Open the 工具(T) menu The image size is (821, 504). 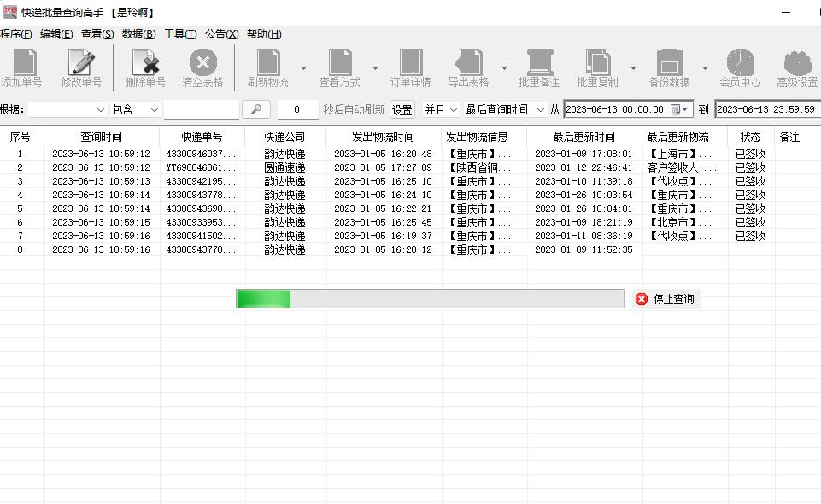tap(182, 33)
